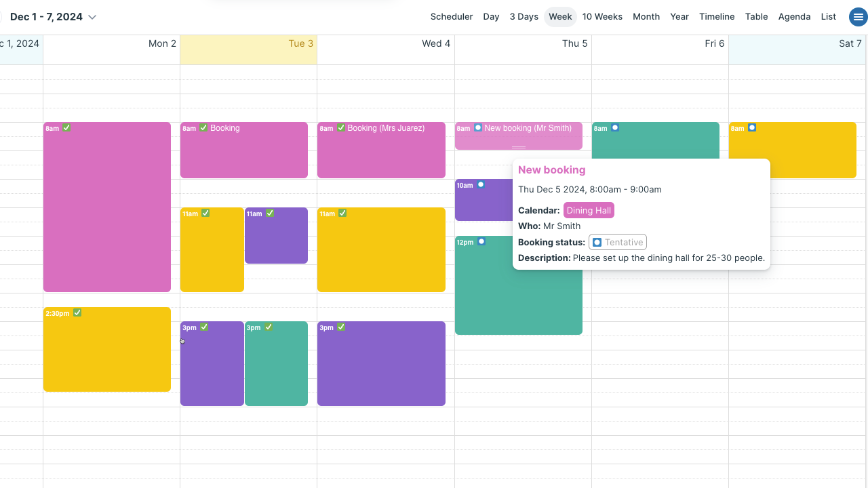868x488 pixels.
Task: Click status icon inside popup Tentative badge
Action: point(597,242)
